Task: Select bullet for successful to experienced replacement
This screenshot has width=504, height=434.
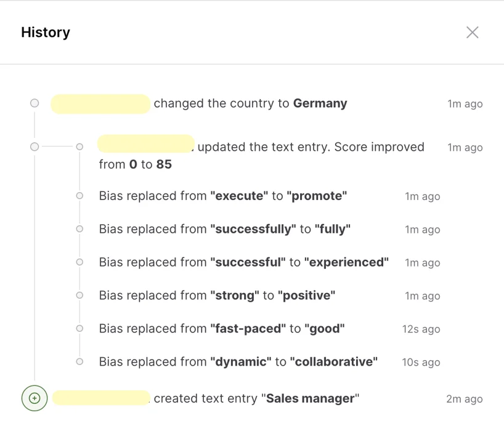Action: 79,262
